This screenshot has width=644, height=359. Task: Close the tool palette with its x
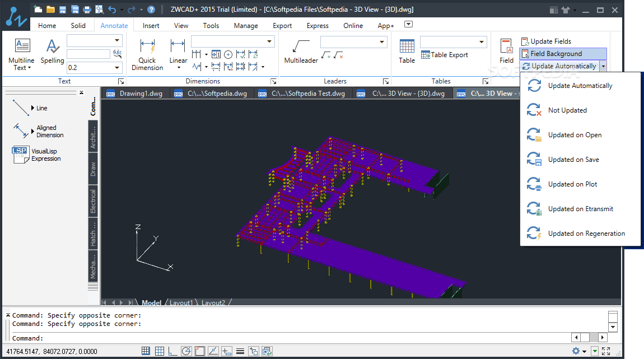[81, 92]
